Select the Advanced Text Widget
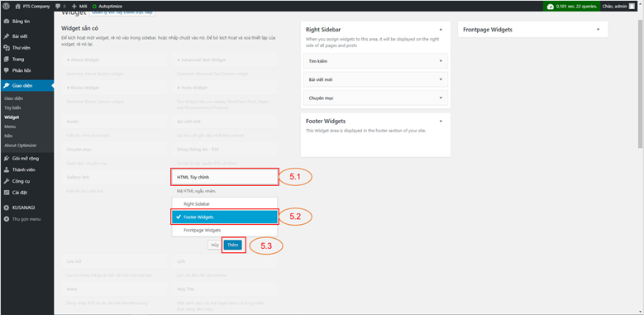Viewport: 644px width, 315px height. click(225, 60)
